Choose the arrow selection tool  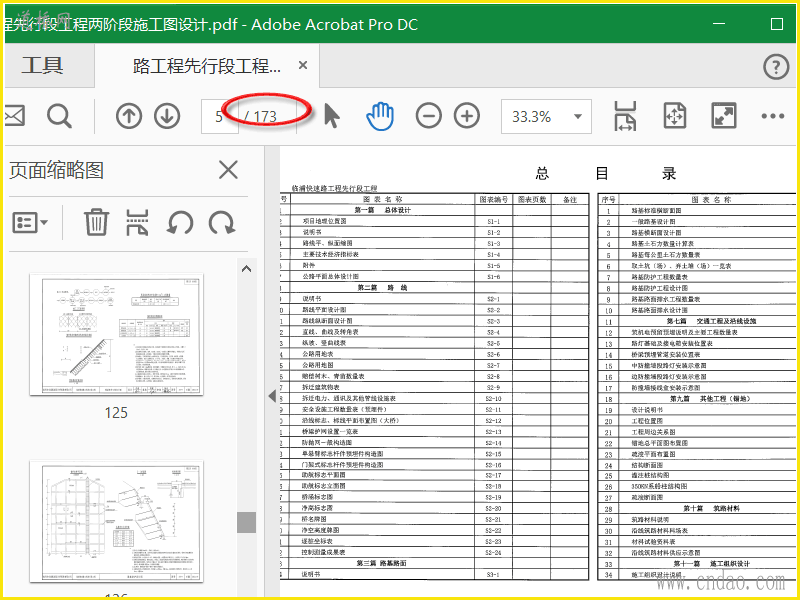tap(332, 116)
